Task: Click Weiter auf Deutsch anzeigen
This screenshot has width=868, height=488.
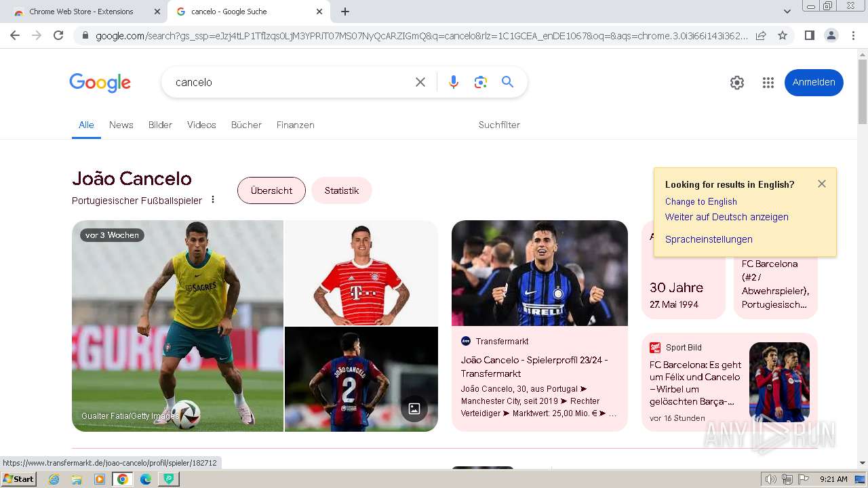Action: click(x=727, y=217)
